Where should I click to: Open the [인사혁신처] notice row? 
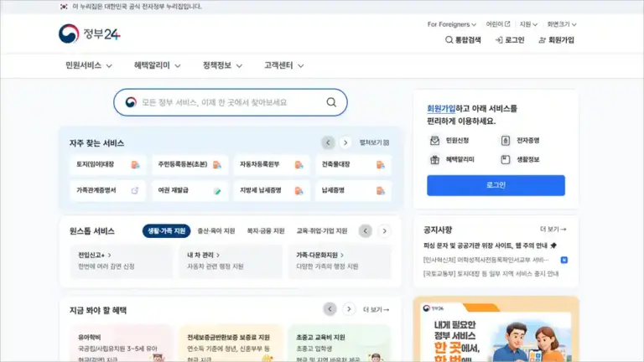coord(495,260)
